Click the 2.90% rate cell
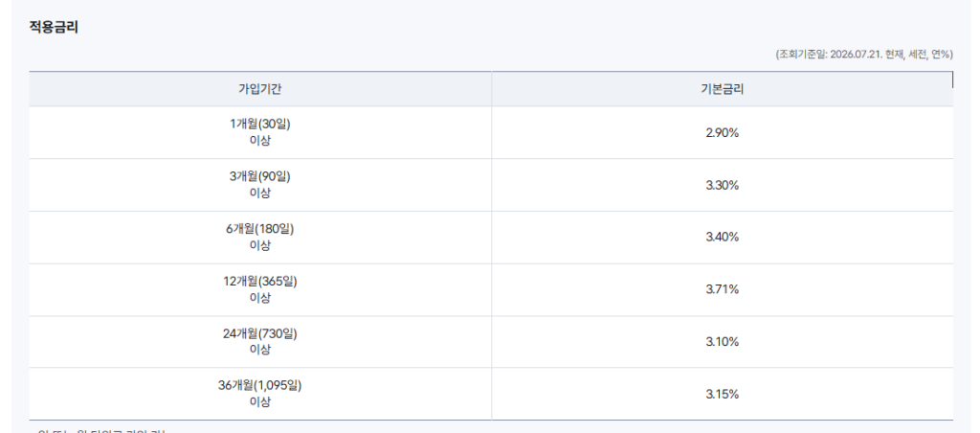 point(723,132)
